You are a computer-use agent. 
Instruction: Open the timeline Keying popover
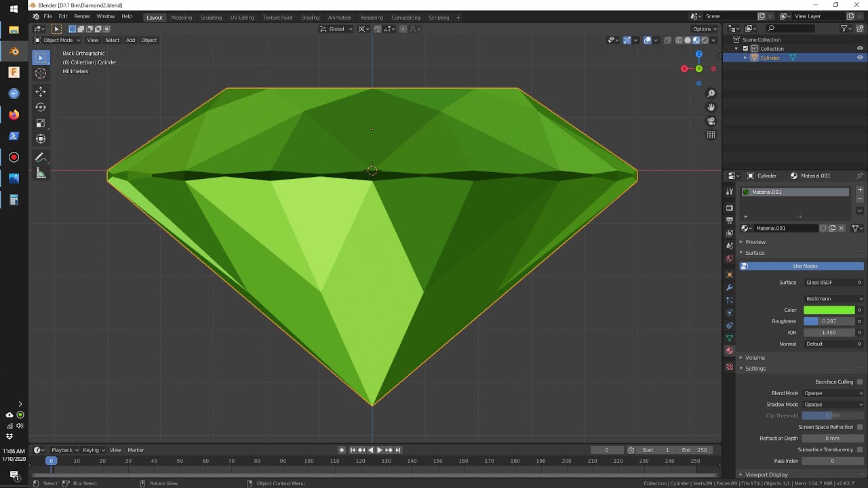tap(93, 450)
